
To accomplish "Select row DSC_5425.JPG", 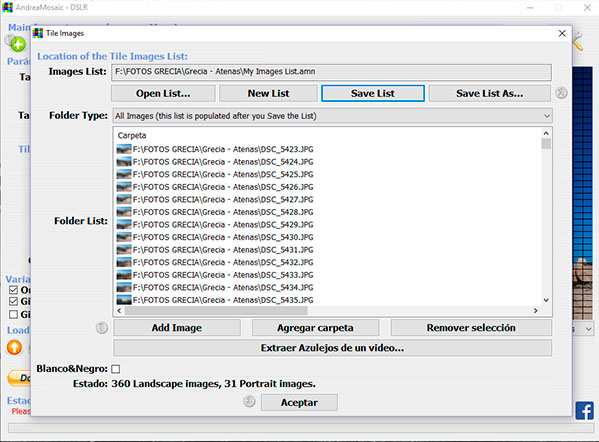I will pos(215,175).
